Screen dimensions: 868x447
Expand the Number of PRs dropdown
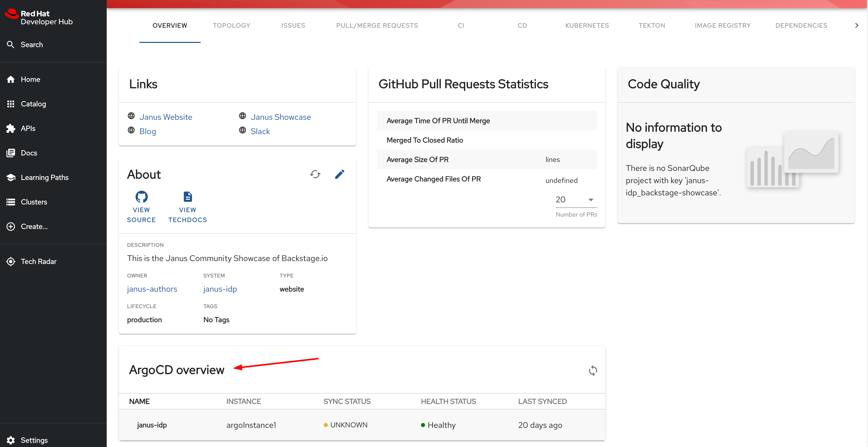coord(575,199)
